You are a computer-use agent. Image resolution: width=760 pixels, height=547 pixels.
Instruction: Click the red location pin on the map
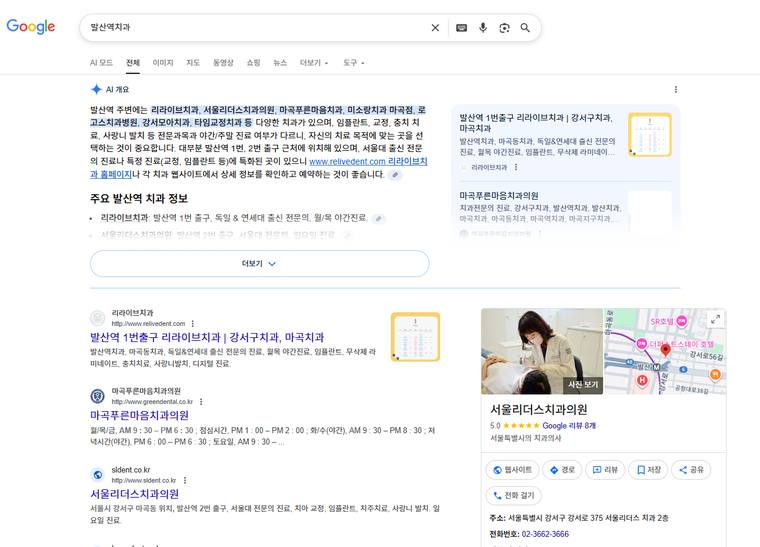pyautogui.click(x=665, y=350)
